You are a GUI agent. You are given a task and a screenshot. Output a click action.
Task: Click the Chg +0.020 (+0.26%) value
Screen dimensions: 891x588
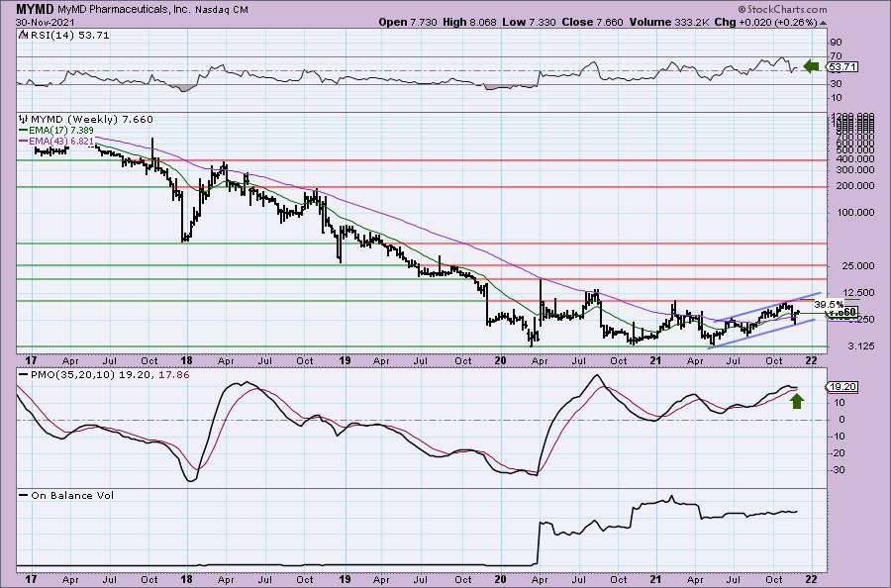pos(765,22)
